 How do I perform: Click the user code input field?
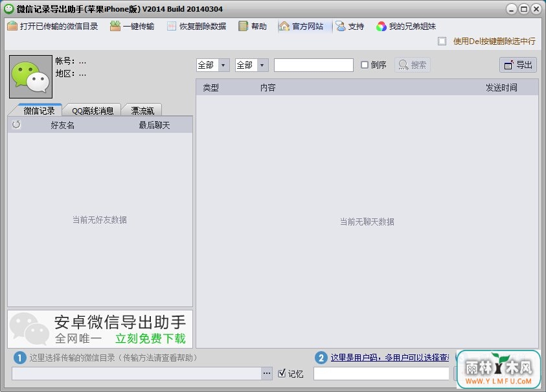[x=381, y=373]
